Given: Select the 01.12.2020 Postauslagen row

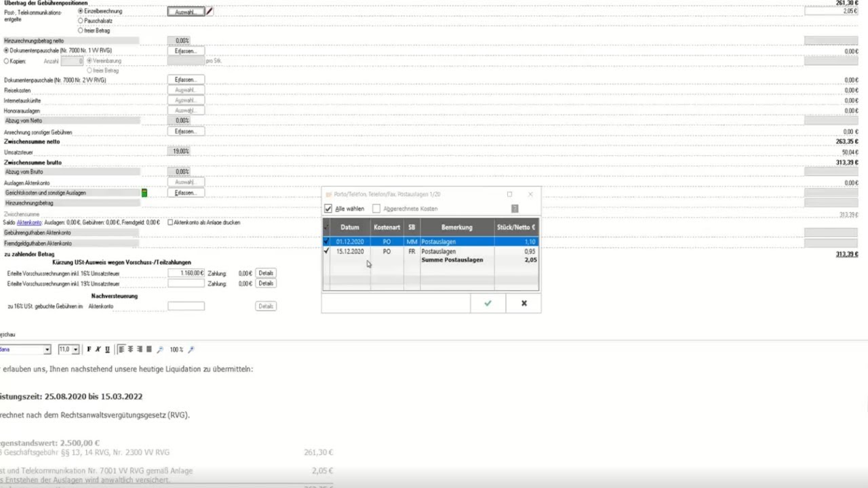Looking at the screenshot, I should click(x=431, y=242).
